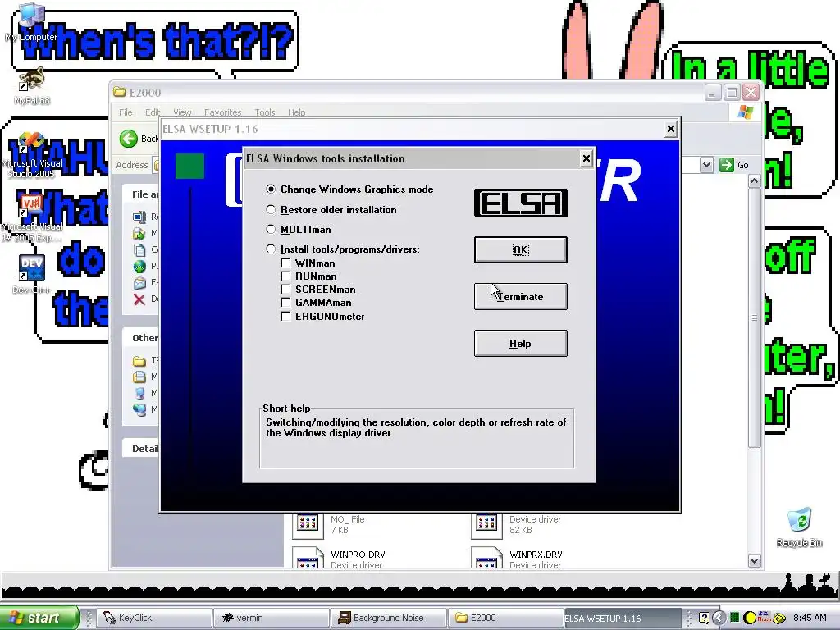Select the MO_ File 7 KB icon
Screen dimensions: 840x630
(x=308, y=526)
